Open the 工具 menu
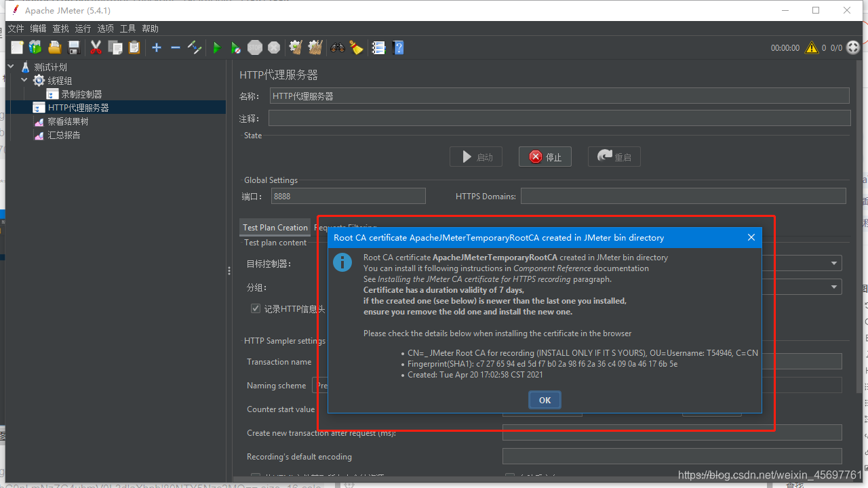868x488 pixels. click(x=127, y=28)
